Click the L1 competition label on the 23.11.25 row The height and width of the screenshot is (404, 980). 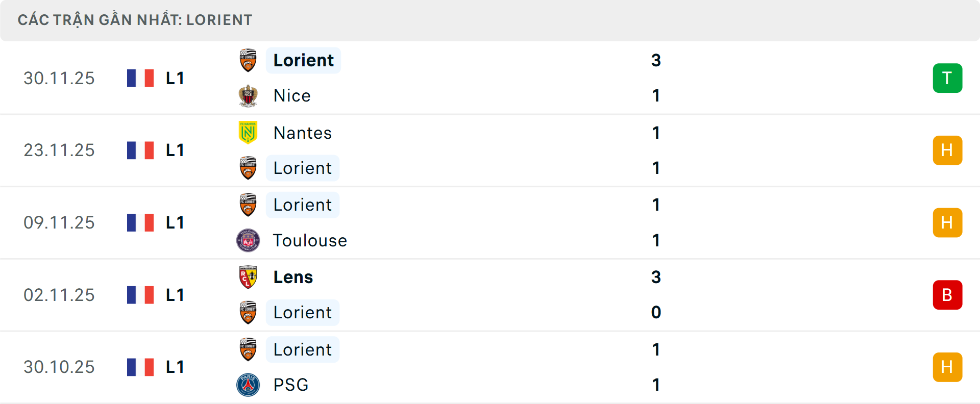pyautogui.click(x=175, y=150)
